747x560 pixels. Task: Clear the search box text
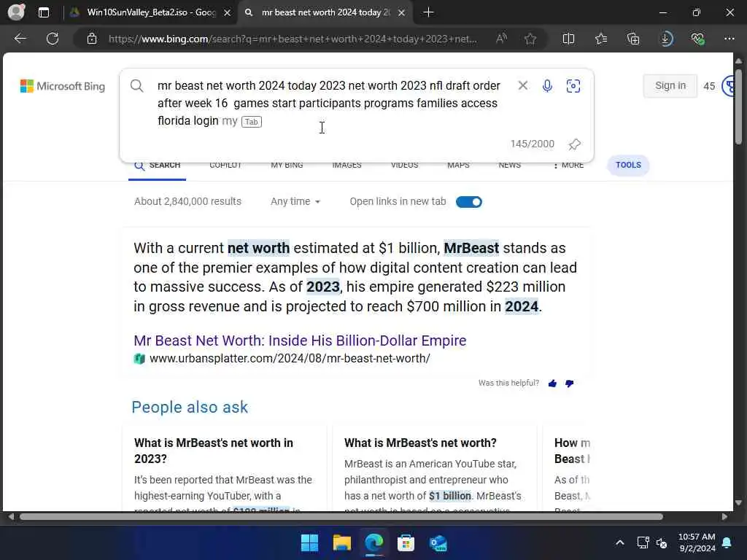tap(522, 85)
